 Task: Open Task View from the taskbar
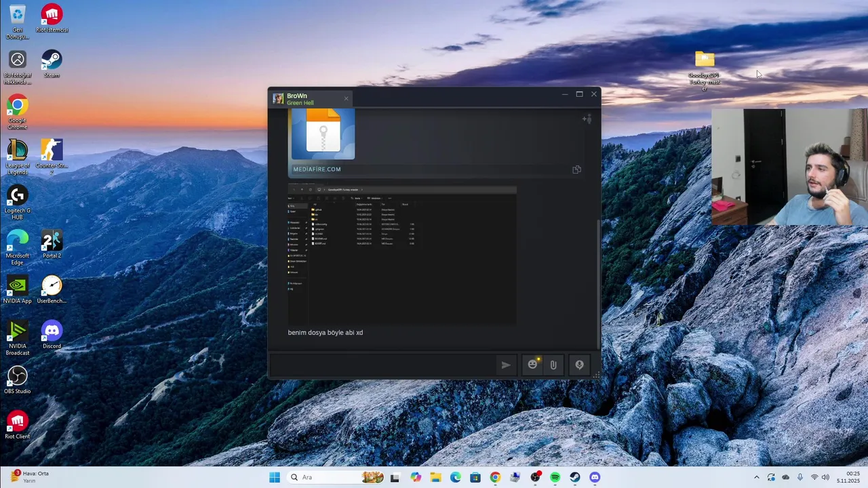395,477
